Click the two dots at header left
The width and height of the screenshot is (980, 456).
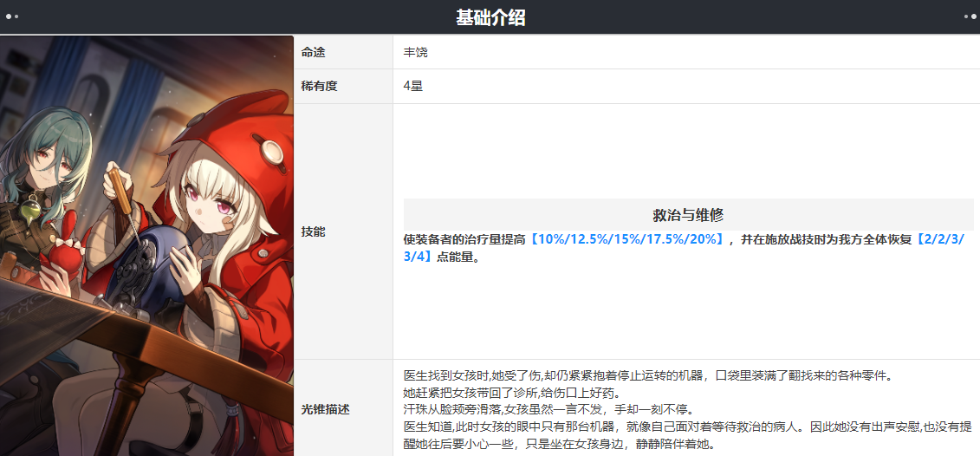(12, 16)
